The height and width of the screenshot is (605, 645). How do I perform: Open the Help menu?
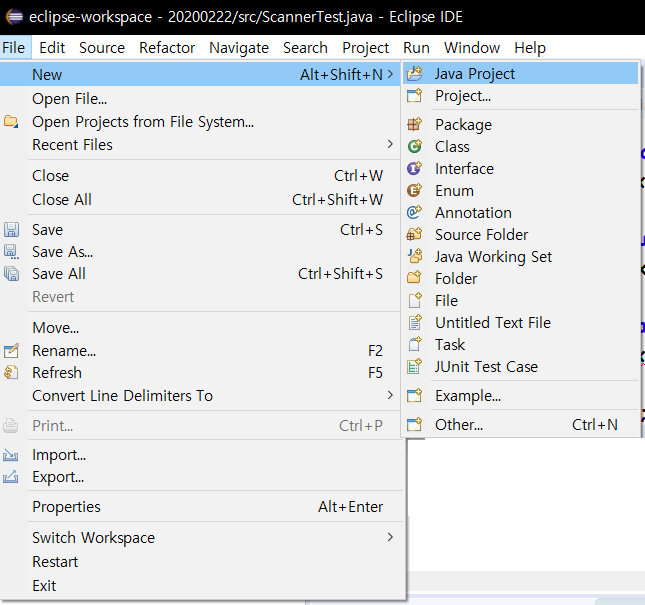(x=530, y=48)
